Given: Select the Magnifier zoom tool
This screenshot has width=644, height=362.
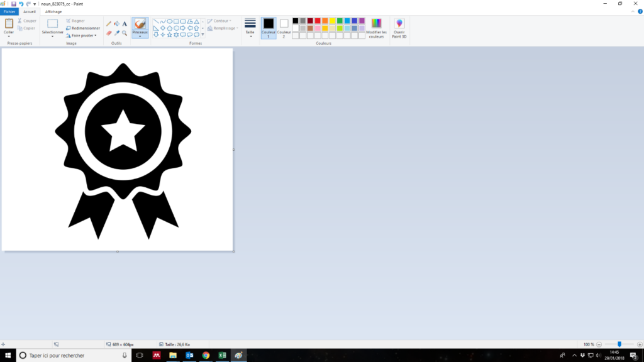Looking at the screenshot, I should [x=125, y=33].
